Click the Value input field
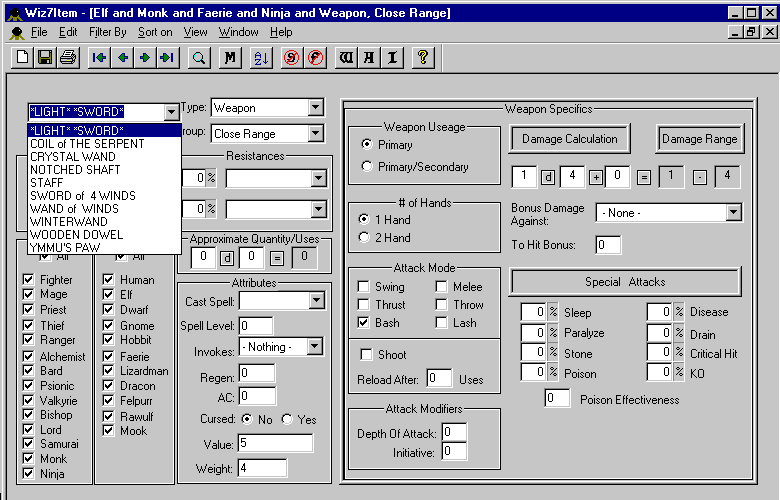This screenshot has width=780, height=500. (x=276, y=443)
